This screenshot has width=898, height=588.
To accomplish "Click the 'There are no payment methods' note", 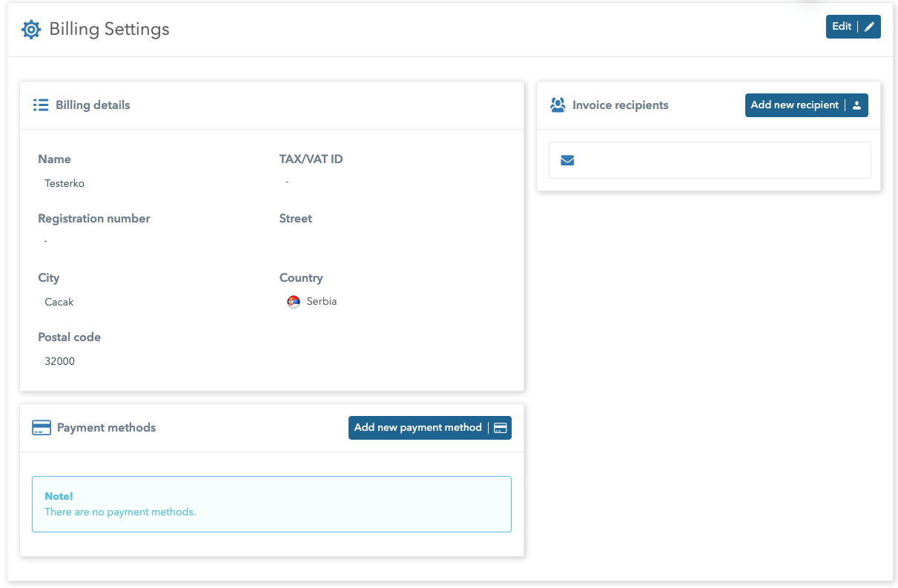I will (x=120, y=512).
